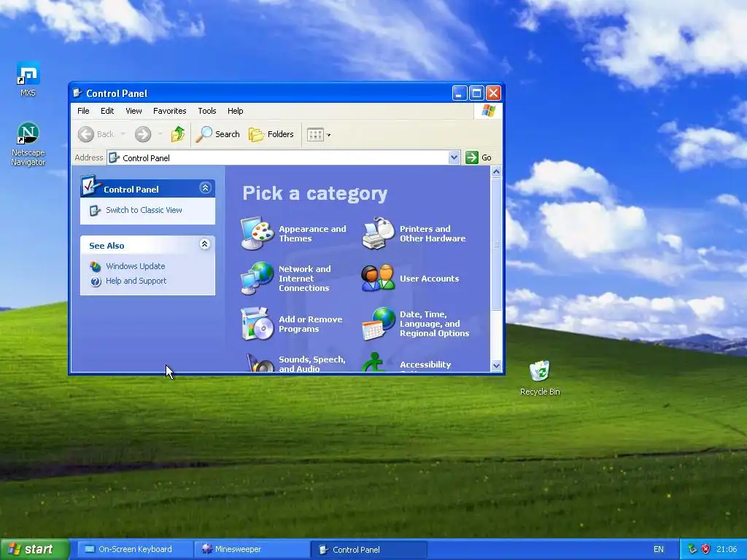The image size is (747, 560).
Task: Collapse the Control Panel sidebar section
Action: 205,188
